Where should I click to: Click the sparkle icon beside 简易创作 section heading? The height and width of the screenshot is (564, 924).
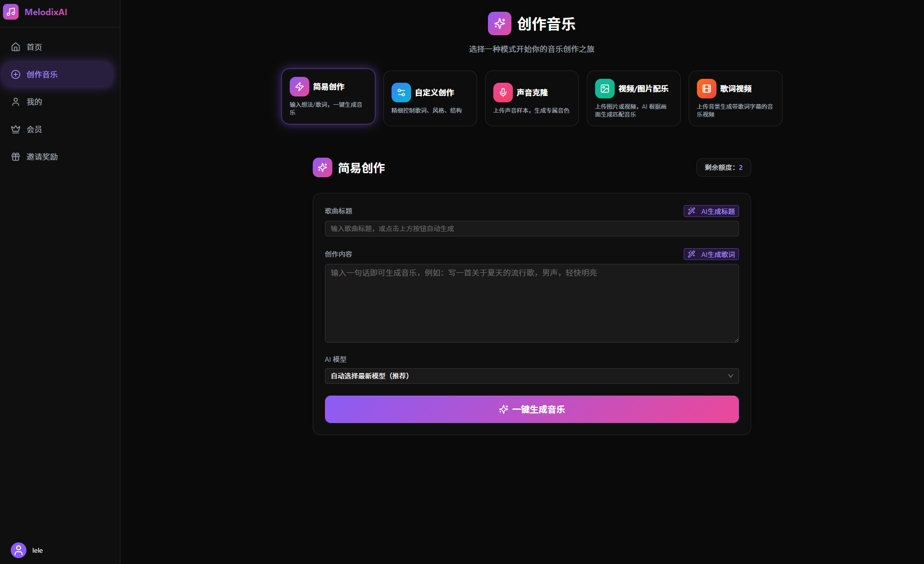coord(323,167)
